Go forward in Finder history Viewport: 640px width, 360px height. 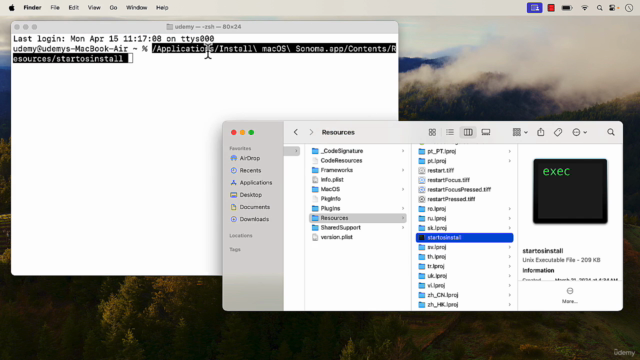pos(311,132)
